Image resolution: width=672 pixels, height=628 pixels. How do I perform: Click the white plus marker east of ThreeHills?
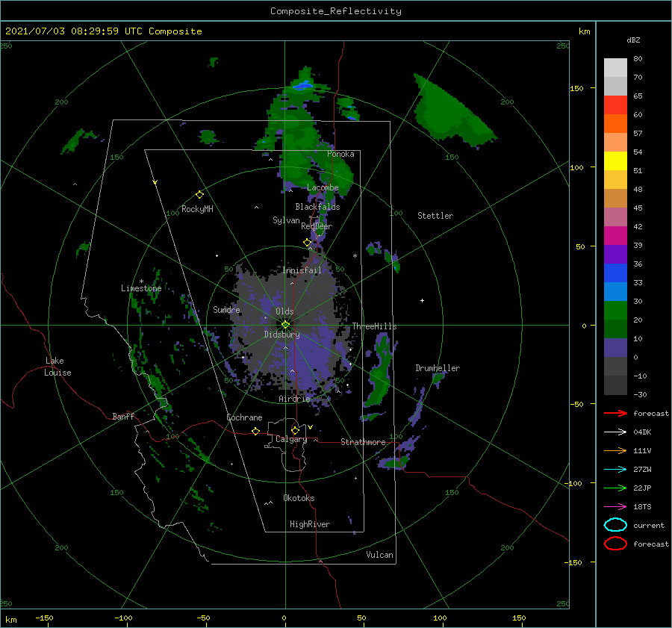click(422, 300)
